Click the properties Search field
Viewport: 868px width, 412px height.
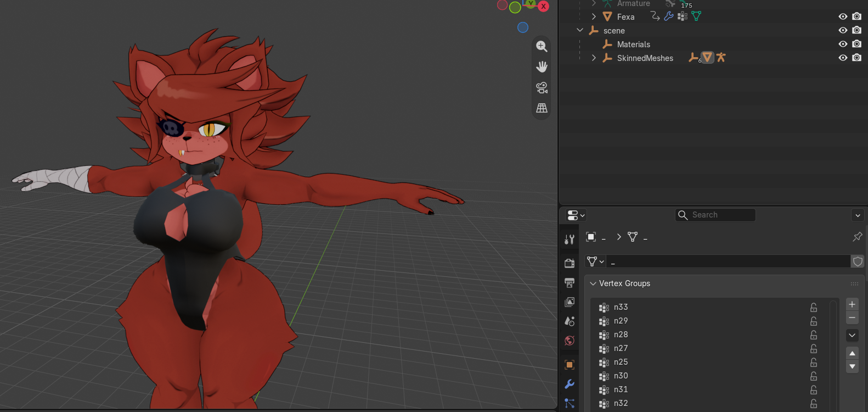click(715, 215)
